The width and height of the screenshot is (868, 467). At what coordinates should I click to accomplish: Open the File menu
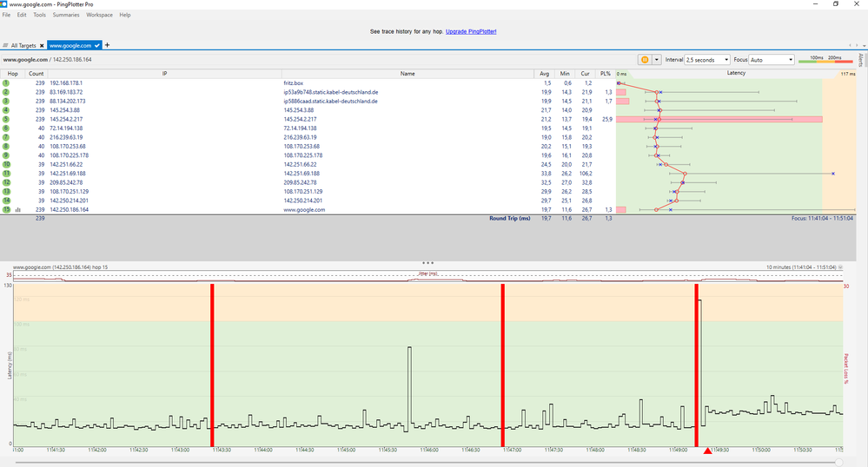(x=7, y=15)
